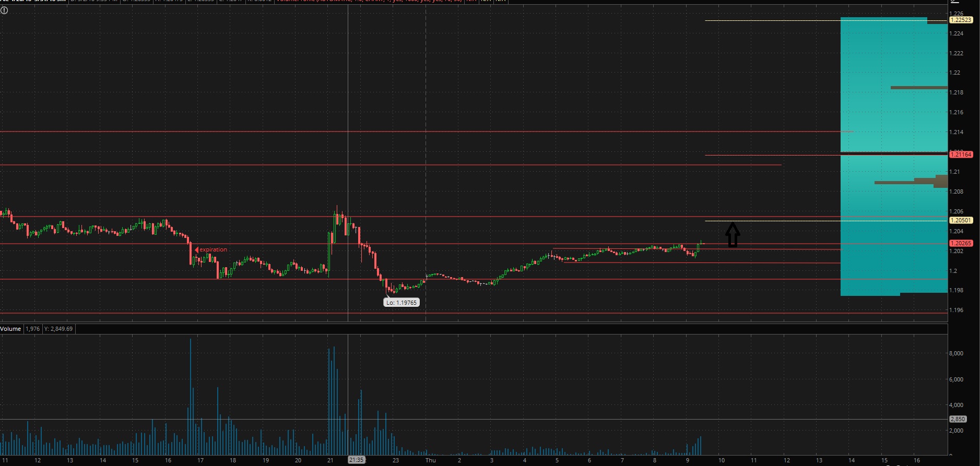Select the 1.22523 yellow price label

(961, 20)
